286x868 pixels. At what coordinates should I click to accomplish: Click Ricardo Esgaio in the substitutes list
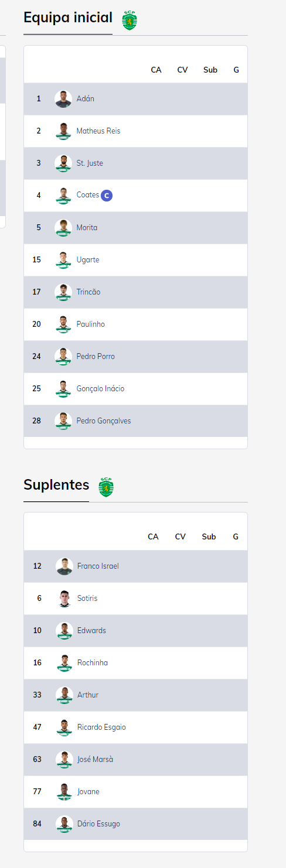pyautogui.click(x=101, y=727)
